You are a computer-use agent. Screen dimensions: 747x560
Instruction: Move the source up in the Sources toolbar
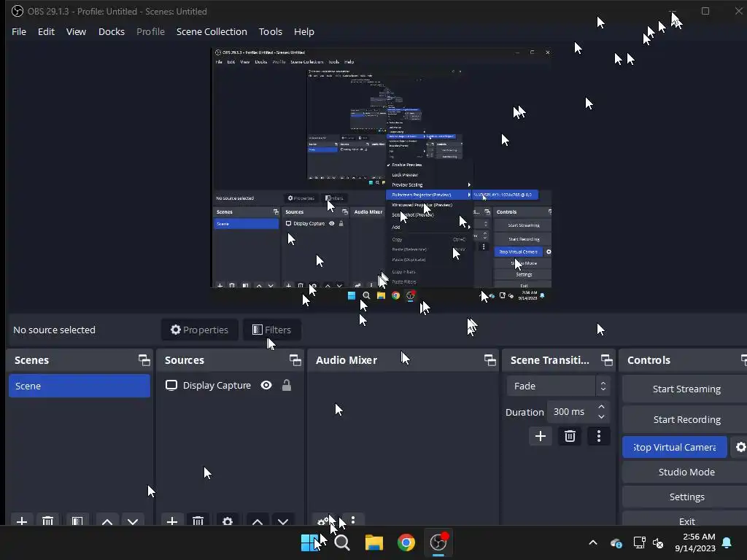258,521
